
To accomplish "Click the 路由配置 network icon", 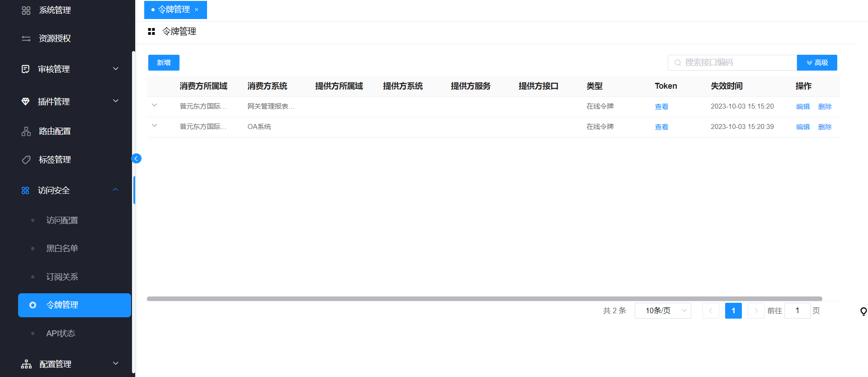I will pos(26,131).
